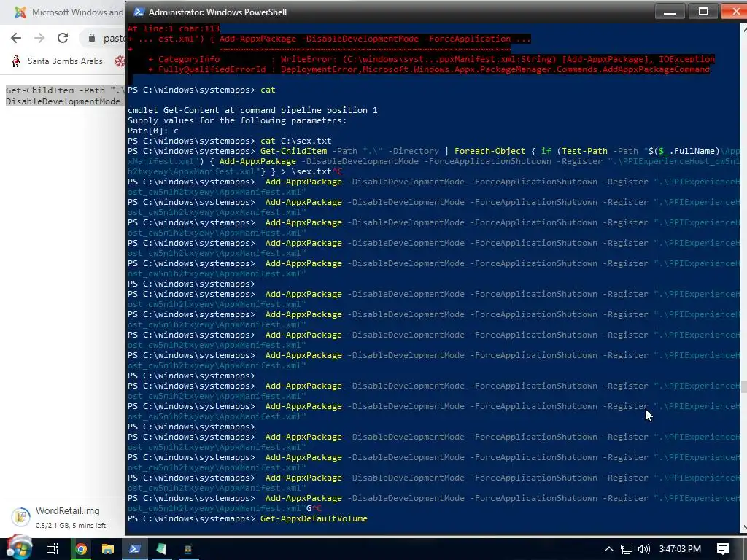Go forward in the Chrome browser

39,38
